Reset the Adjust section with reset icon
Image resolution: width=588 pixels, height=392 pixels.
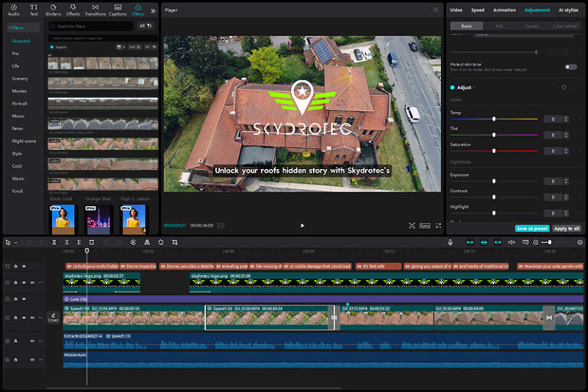[x=563, y=87]
